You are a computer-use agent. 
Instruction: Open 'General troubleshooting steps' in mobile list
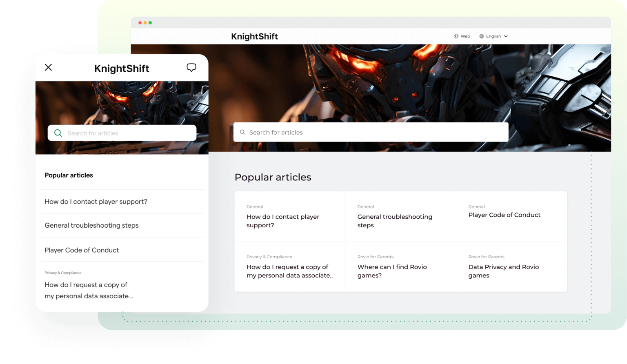click(x=91, y=225)
